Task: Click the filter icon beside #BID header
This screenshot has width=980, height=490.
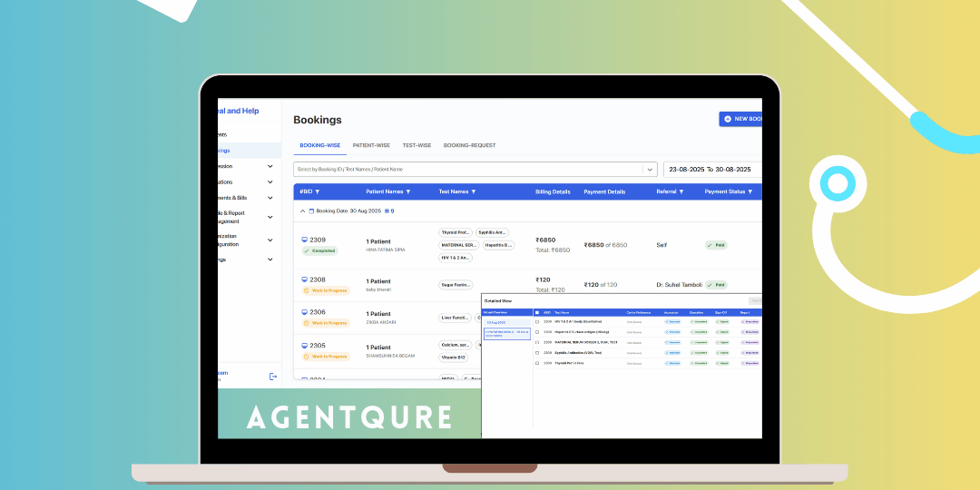Action: click(317, 191)
